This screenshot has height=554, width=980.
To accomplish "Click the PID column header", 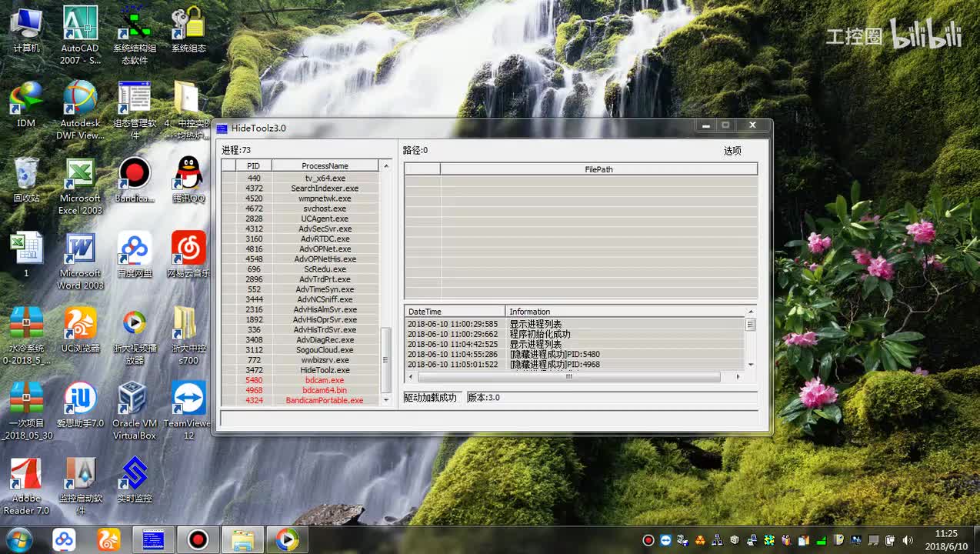I will (x=253, y=165).
